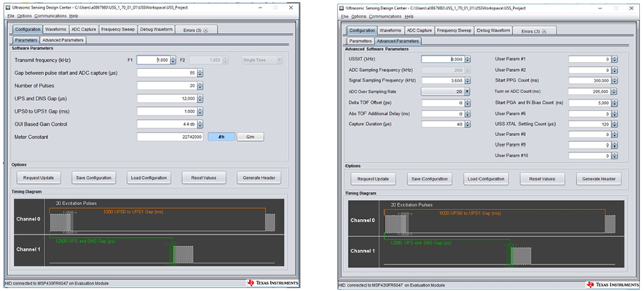Adjust Gap between pulse start spinner
Image resolution: width=644 pixels, height=291 pixels.
200,73
